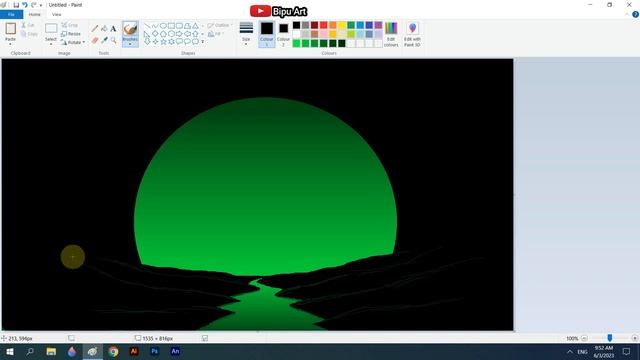Choose the Right arrow shape
The height and width of the screenshot is (360, 640).
click(x=179, y=34)
